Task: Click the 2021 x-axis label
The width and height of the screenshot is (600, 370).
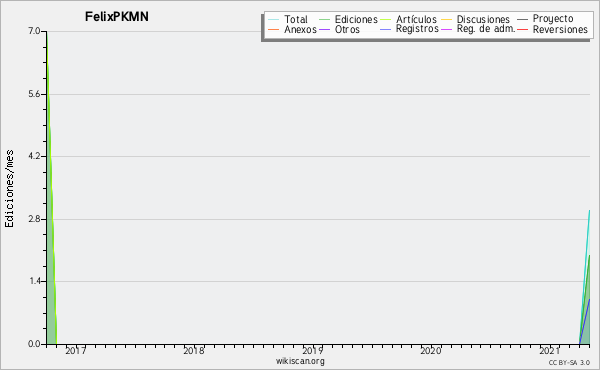Action: [549, 350]
